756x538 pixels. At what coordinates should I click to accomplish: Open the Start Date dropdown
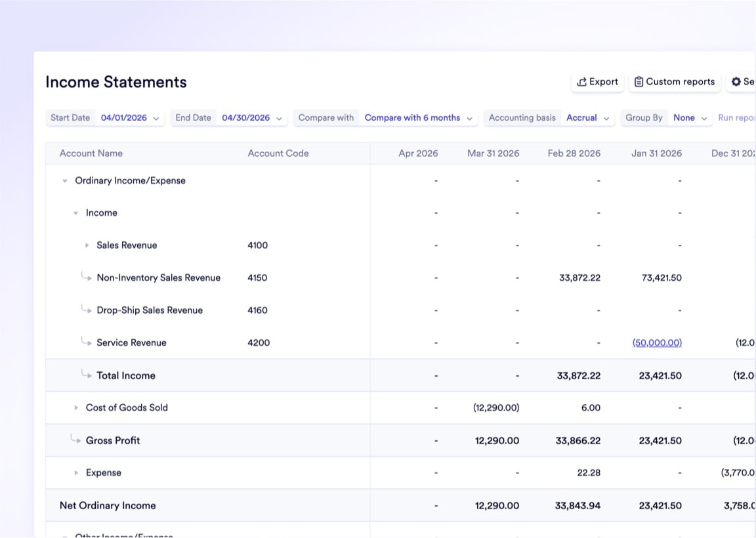click(x=130, y=118)
